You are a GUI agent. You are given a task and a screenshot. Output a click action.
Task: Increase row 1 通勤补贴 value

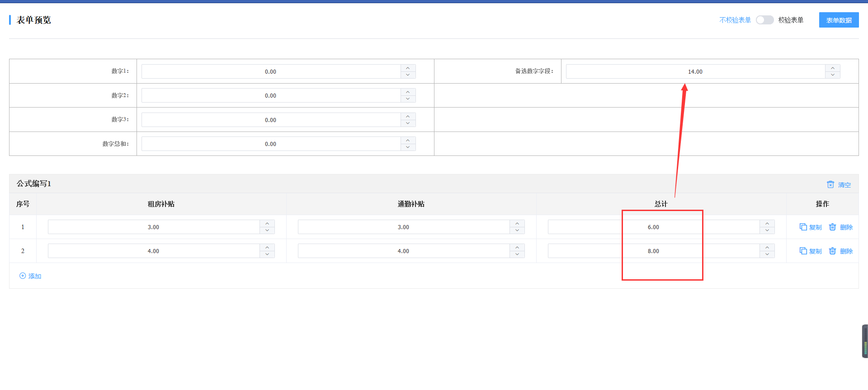[517, 223]
